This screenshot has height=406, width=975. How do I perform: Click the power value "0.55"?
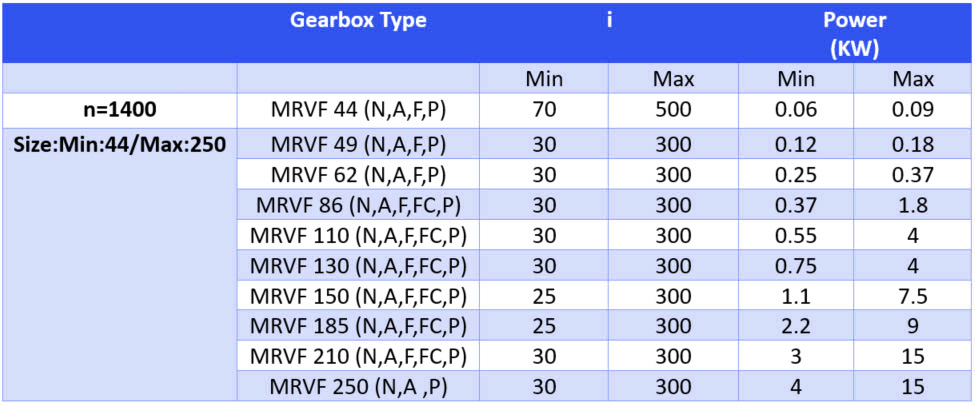(795, 235)
